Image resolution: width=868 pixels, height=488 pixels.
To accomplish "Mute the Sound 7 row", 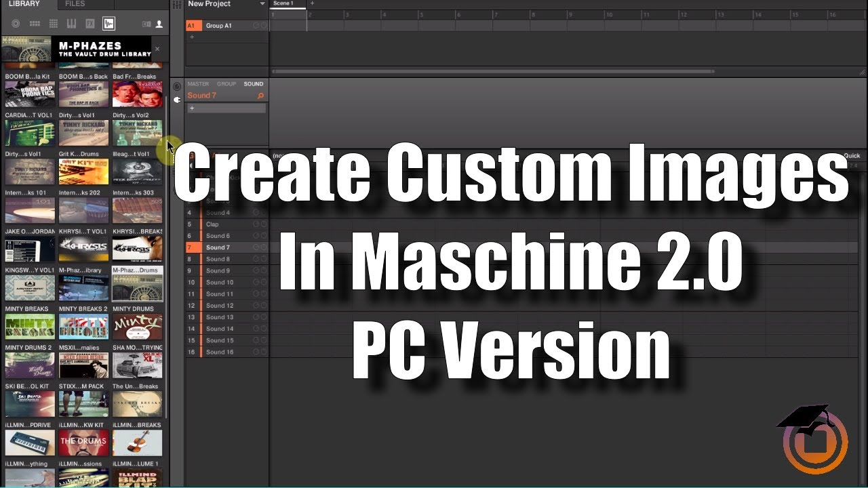I will point(256,247).
